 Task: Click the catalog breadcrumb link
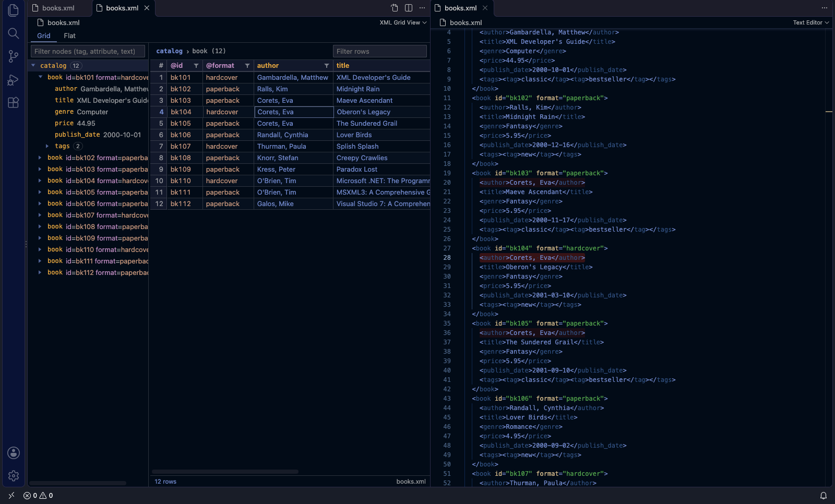coord(169,51)
